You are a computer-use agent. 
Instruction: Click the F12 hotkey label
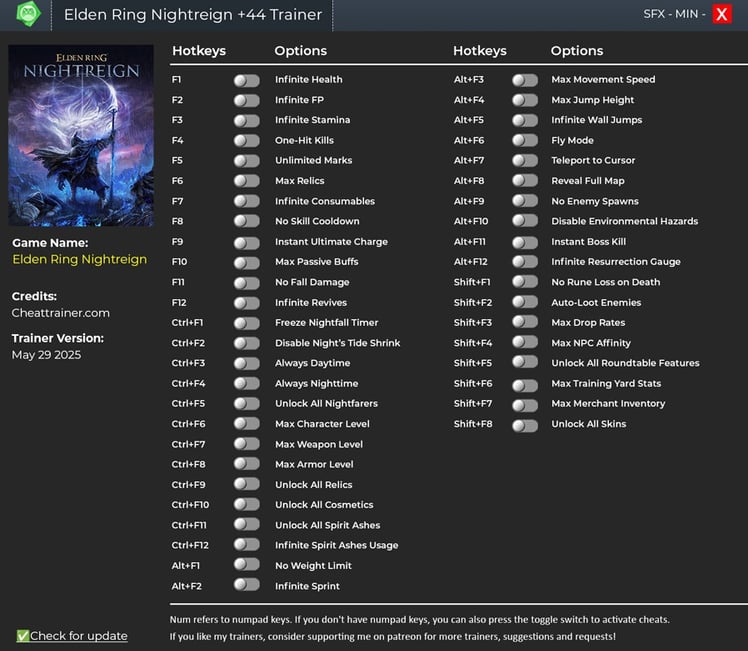(179, 302)
